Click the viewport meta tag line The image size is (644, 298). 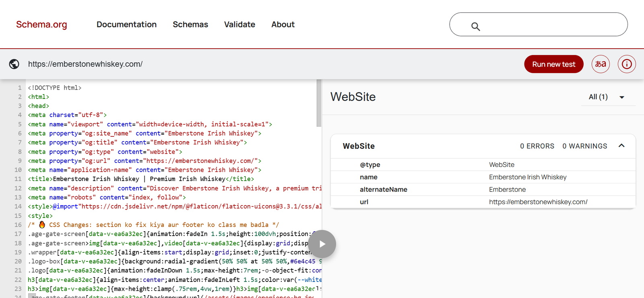tap(150, 124)
